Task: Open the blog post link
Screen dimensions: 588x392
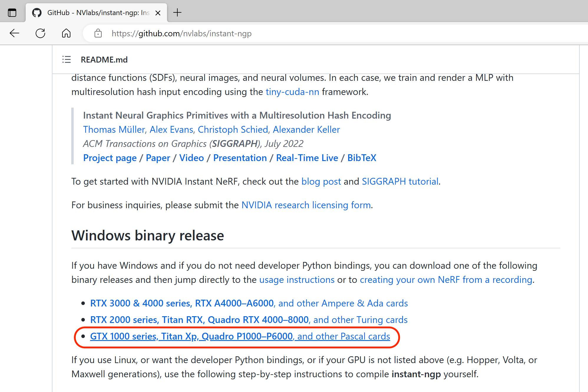Action: [x=321, y=181]
